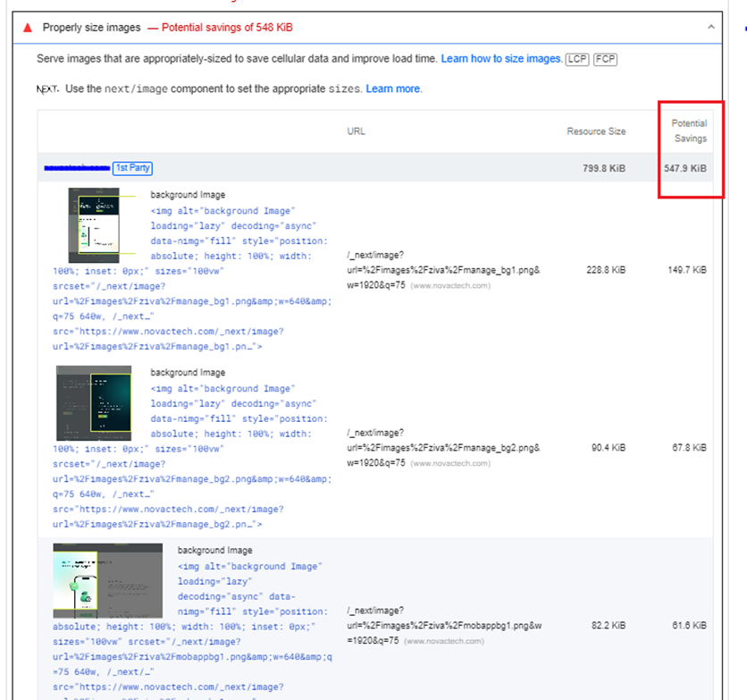The image size is (747, 700).
Task: Click the LCP metric badge
Action: point(577,59)
